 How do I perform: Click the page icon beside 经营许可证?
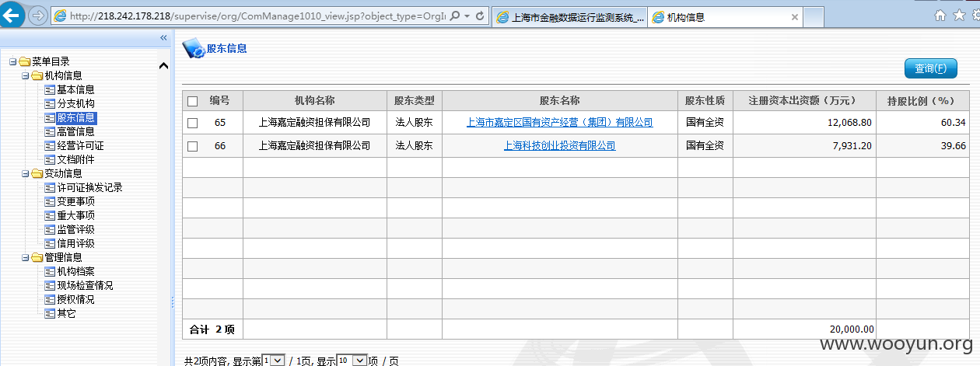click(50, 145)
